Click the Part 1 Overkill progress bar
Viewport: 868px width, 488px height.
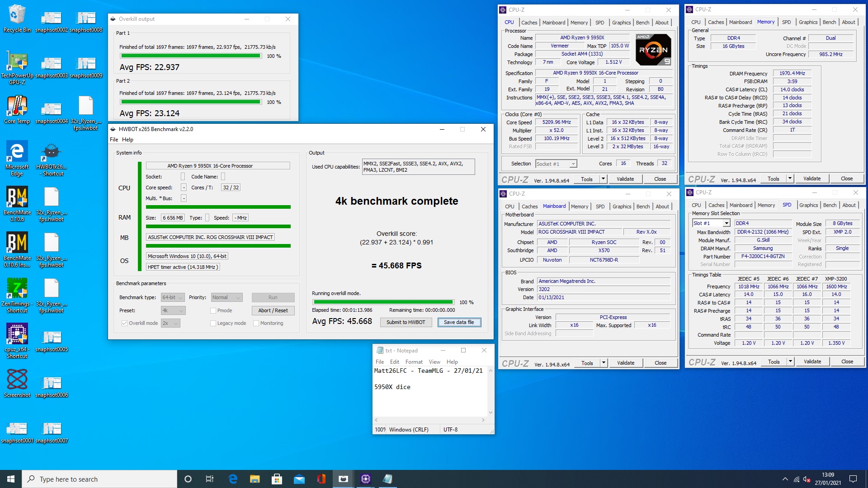190,56
